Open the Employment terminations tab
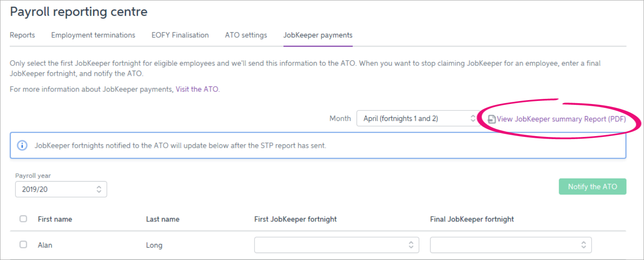Image resolution: width=644 pixels, height=260 pixels. point(93,35)
